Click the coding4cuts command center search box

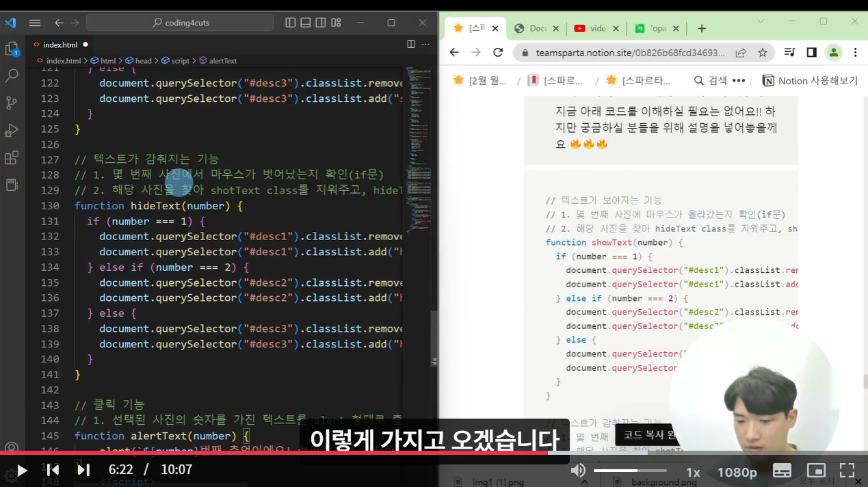coord(180,23)
